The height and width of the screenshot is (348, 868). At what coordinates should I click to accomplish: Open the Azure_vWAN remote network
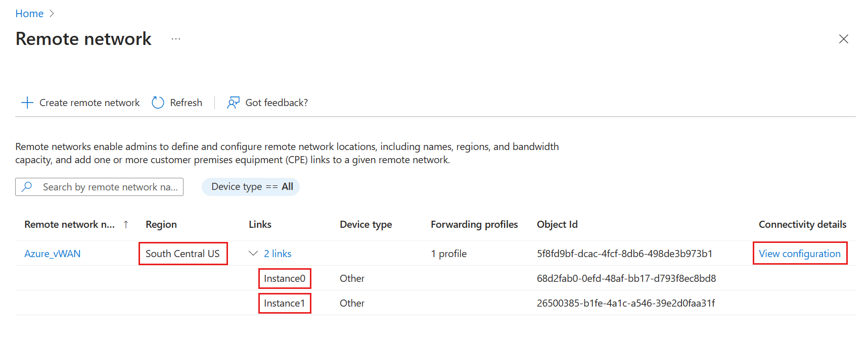coord(53,254)
